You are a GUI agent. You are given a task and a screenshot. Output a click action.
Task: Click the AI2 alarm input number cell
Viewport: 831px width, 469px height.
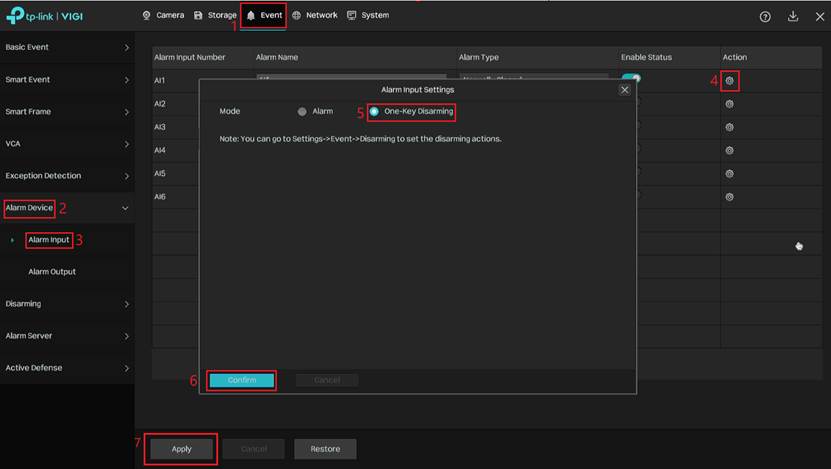coord(160,104)
